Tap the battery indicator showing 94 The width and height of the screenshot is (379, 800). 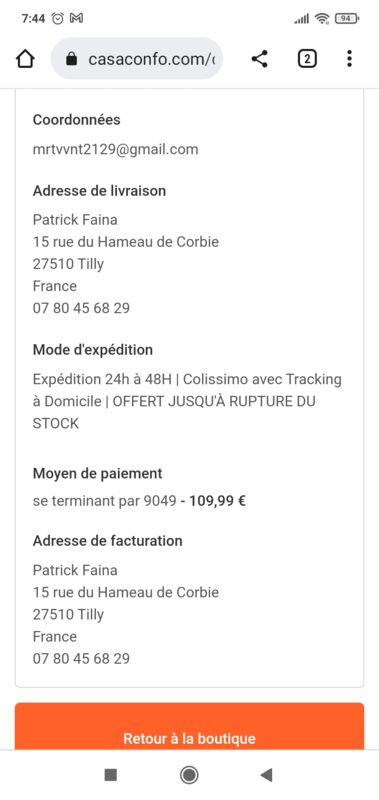click(347, 19)
